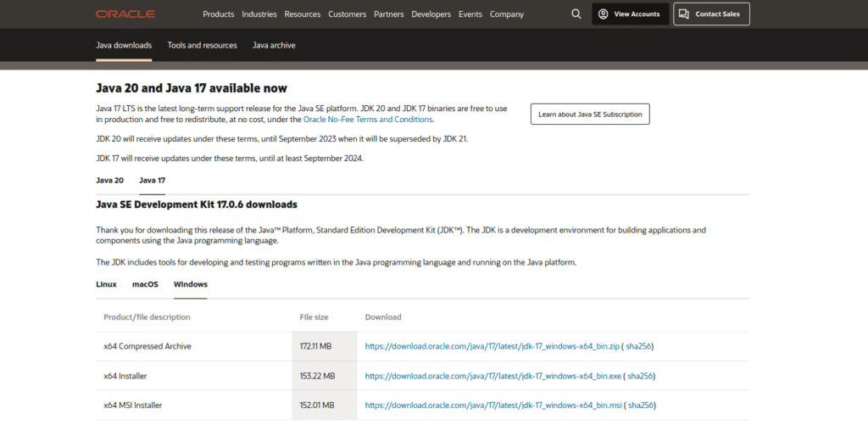Open the Developers menu
Image resolution: width=868 pixels, height=436 pixels.
(431, 14)
